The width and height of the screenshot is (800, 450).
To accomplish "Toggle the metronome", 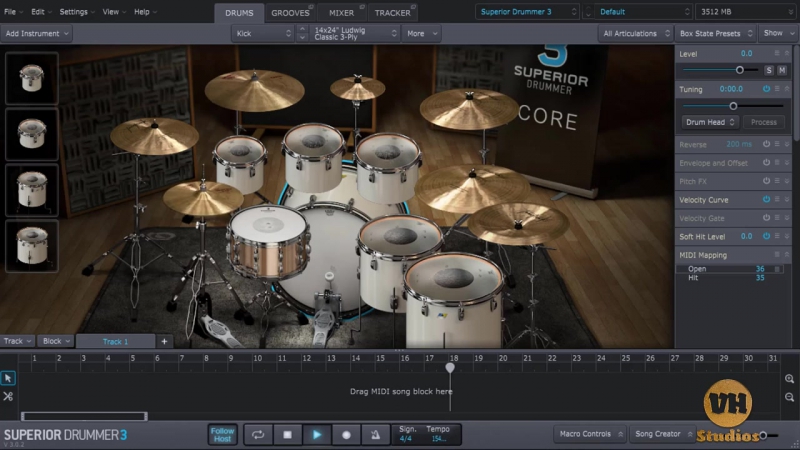I will click(x=375, y=435).
